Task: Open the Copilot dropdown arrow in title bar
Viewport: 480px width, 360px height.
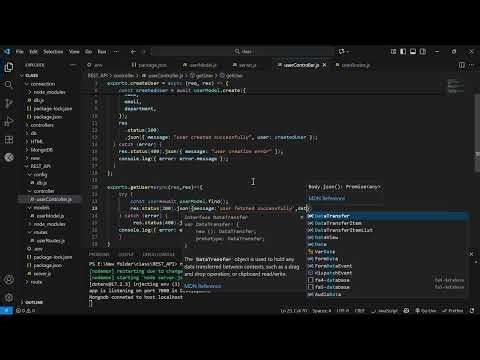Action: pyautogui.click(x=348, y=51)
